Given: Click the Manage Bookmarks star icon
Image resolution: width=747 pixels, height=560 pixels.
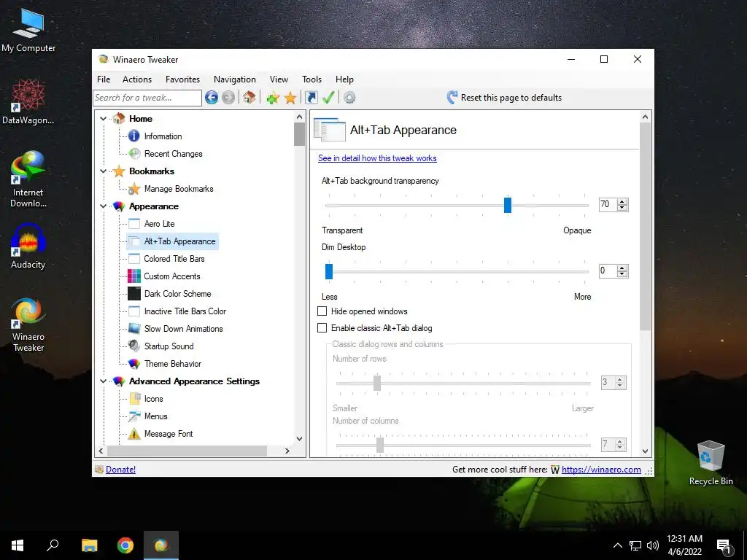Looking at the screenshot, I should click(134, 189).
